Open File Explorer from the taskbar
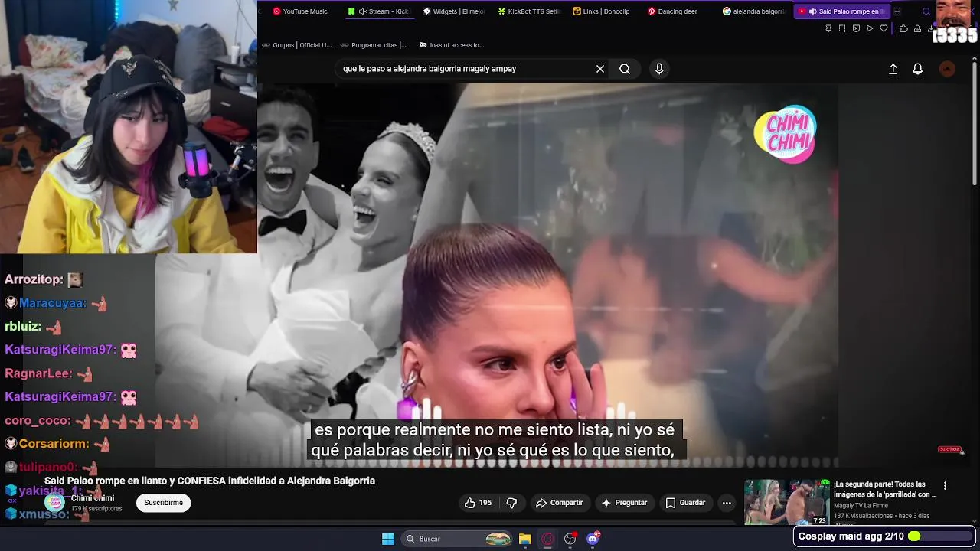Image resolution: width=980 pixels, height=551 pixels. 525,539
